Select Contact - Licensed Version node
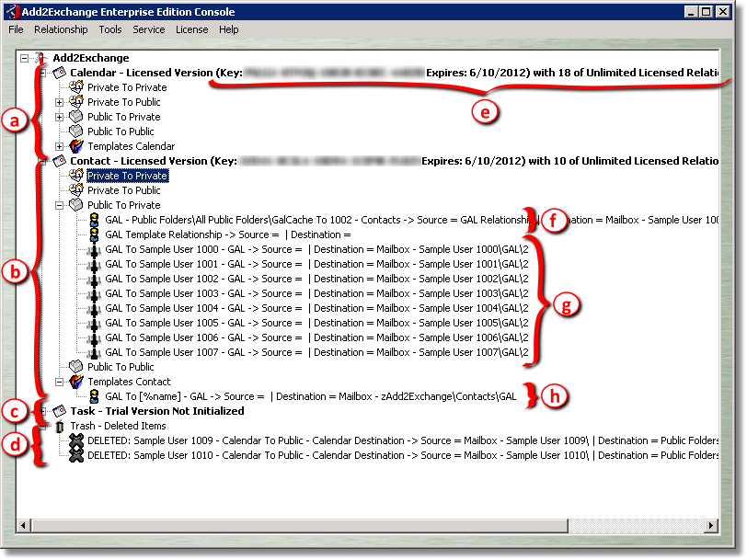This screenshot has width=747, height=560. [x=394, y=161]
